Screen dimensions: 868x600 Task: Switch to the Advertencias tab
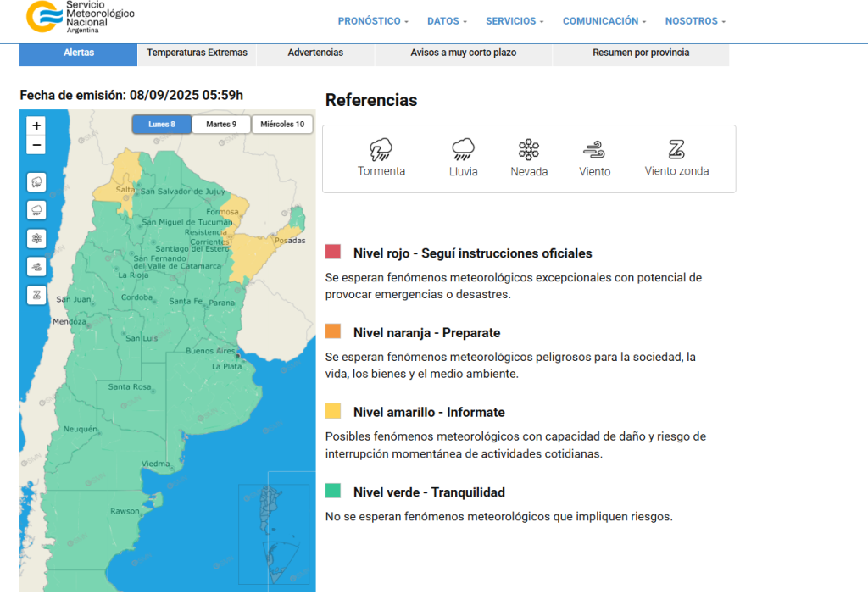[315, 53]
